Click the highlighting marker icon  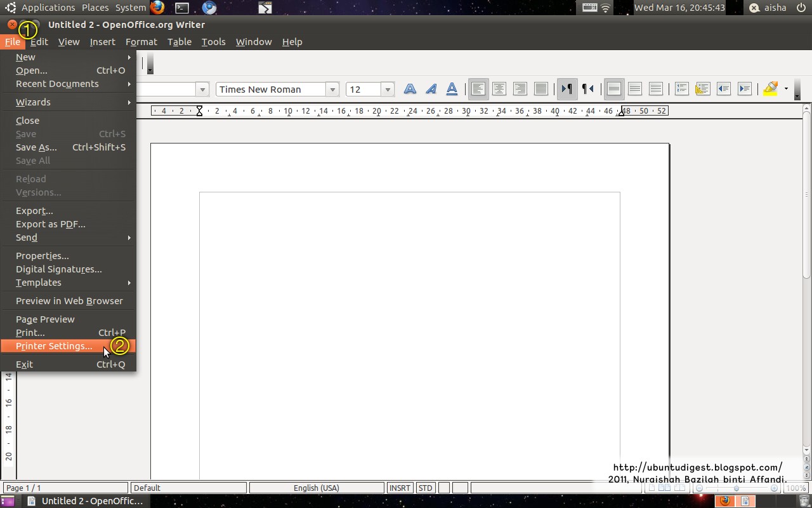point(771,90)
